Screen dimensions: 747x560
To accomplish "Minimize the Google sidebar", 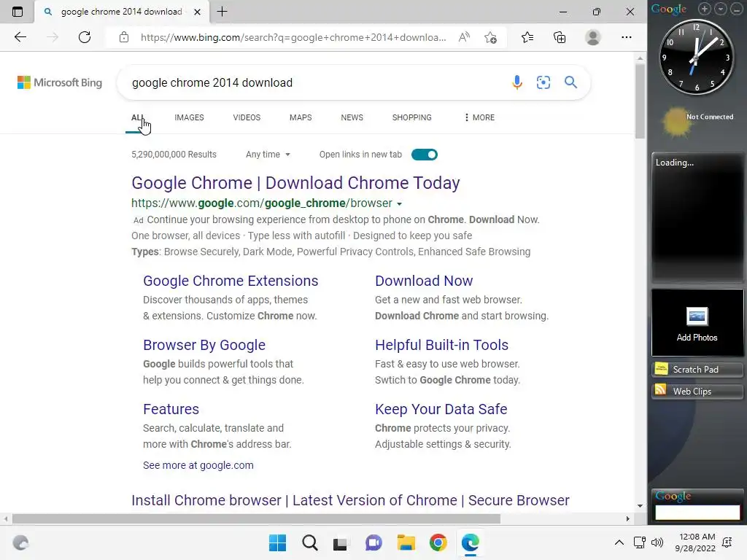I will (x=737, y=9).
